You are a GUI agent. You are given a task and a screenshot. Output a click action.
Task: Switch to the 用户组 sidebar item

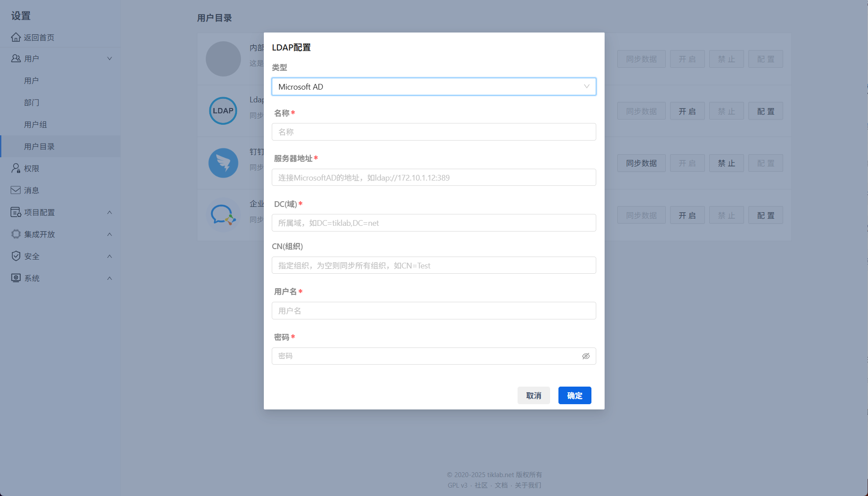click(x=35, y=124)
